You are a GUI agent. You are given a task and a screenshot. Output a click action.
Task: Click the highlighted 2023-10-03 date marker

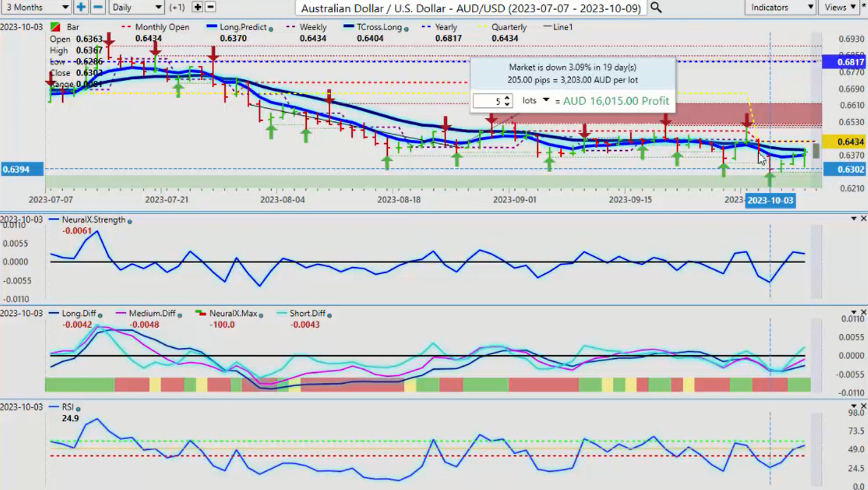point(770,200)
